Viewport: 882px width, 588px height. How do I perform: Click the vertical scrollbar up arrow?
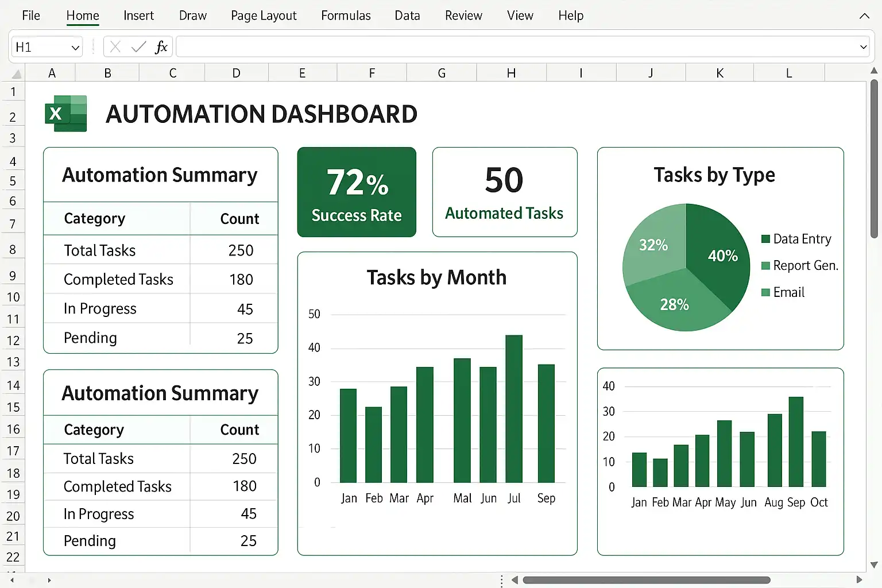click(874, 71)
